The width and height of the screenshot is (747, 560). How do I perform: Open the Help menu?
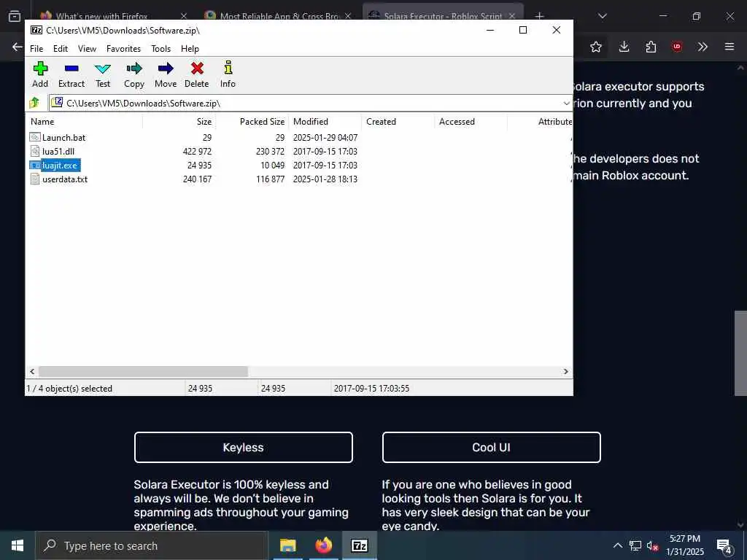[190, 49]
